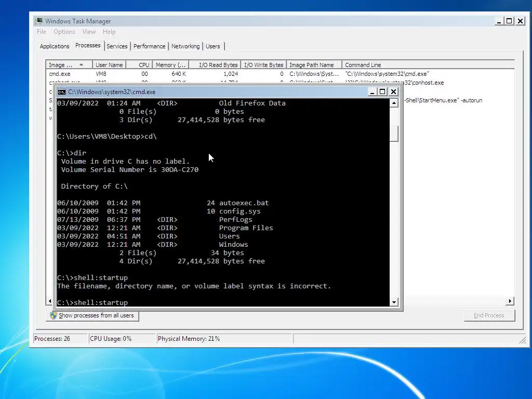Switch to the Services tab
This screenshot has height=399, width=532.
click(117, 46)
